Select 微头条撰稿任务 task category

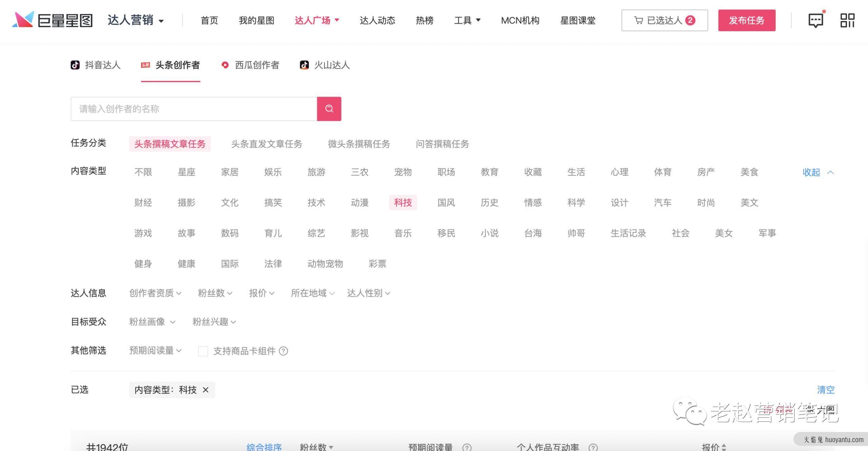pyautogui.click(x=359, y=144)
